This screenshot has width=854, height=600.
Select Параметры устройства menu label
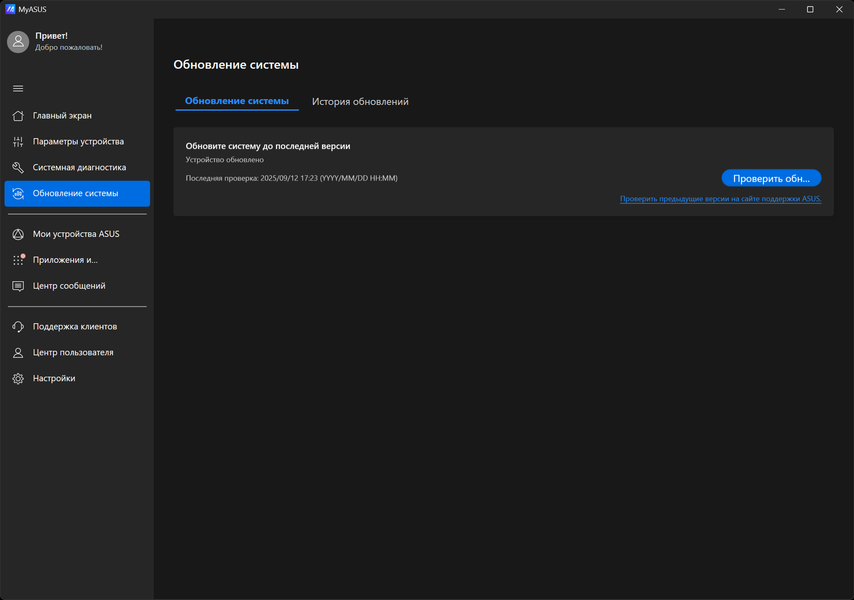(x=78, y=142)
